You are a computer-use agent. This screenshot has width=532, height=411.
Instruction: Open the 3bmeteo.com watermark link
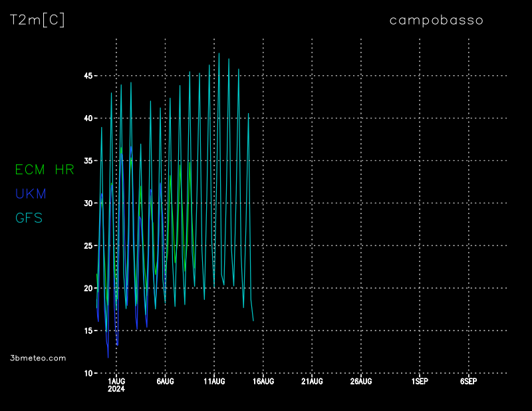click(x=38, y=358)
